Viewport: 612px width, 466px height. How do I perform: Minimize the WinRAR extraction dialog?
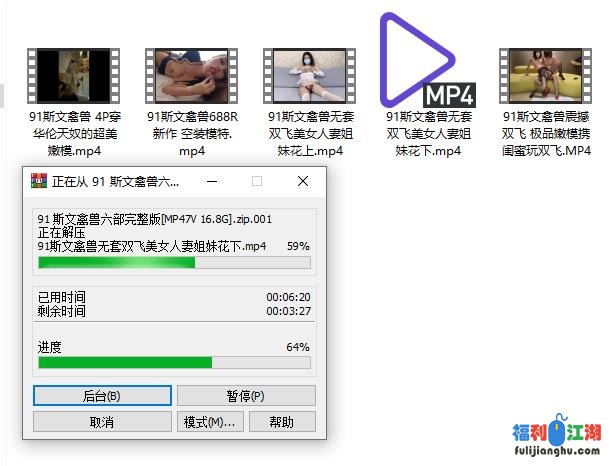(x=212, y=181)
